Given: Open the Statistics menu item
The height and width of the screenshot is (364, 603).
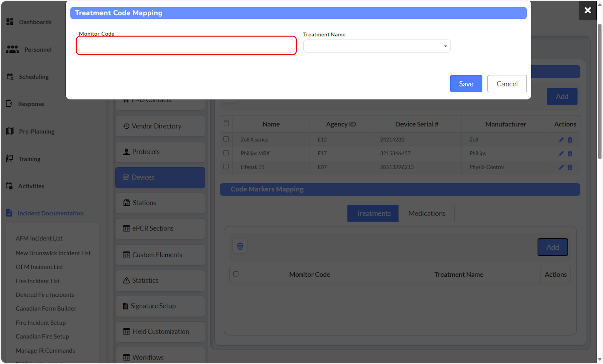Looking at the screenshot, I should [x=160, y=280].
